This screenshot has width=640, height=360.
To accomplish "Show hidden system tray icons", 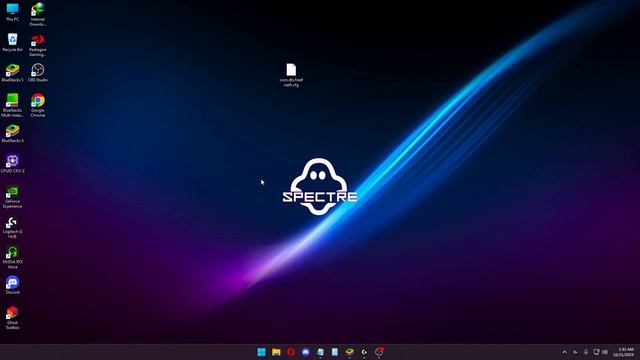I will (564, 352).
